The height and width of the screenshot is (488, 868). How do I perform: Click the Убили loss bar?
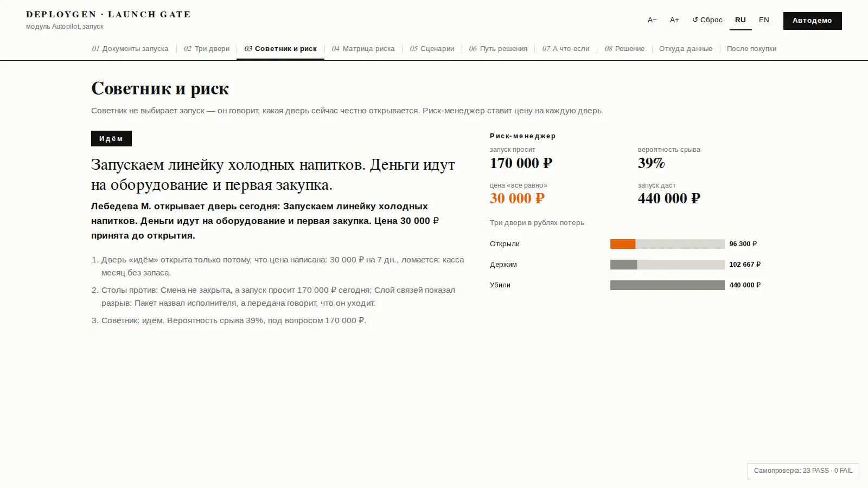tap(667, 285)
